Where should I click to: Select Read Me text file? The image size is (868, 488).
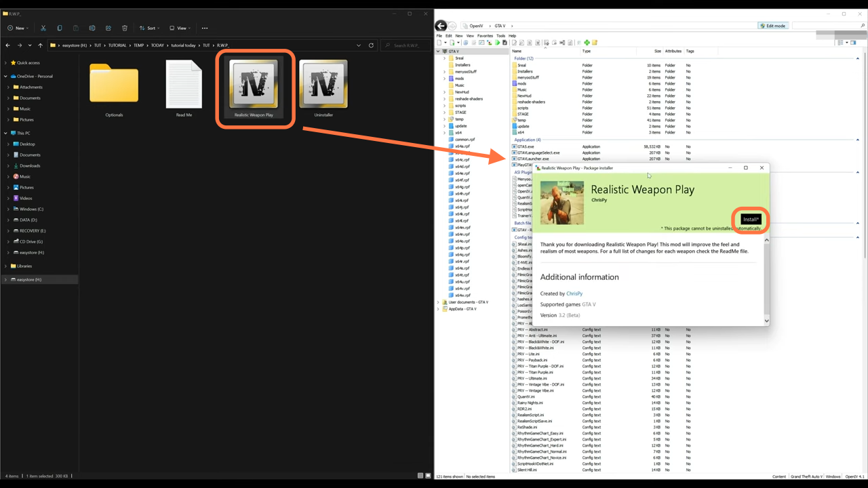[x=184, y=88]
